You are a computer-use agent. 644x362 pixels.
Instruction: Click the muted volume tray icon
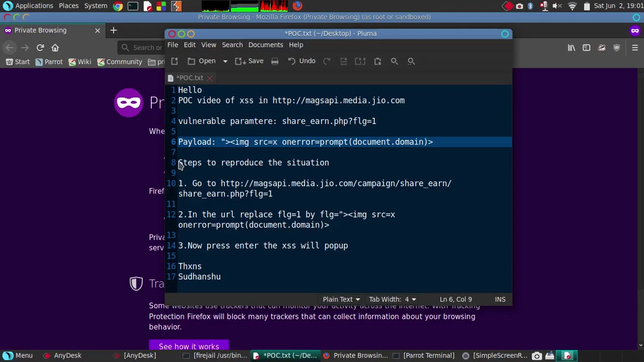[557, 6]
